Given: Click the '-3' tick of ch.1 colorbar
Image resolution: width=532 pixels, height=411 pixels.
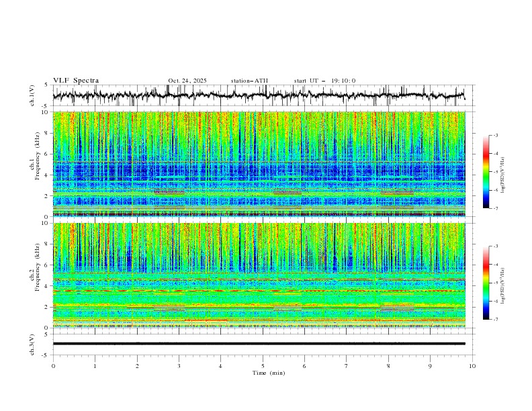Looking at the screenshot, I should click(x=495, y=135).
